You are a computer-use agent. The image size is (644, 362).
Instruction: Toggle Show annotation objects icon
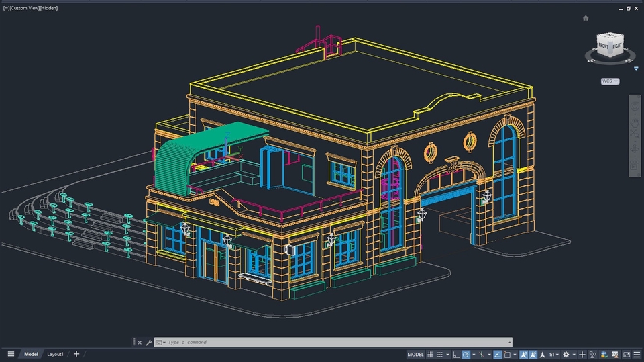click(524, 354)
